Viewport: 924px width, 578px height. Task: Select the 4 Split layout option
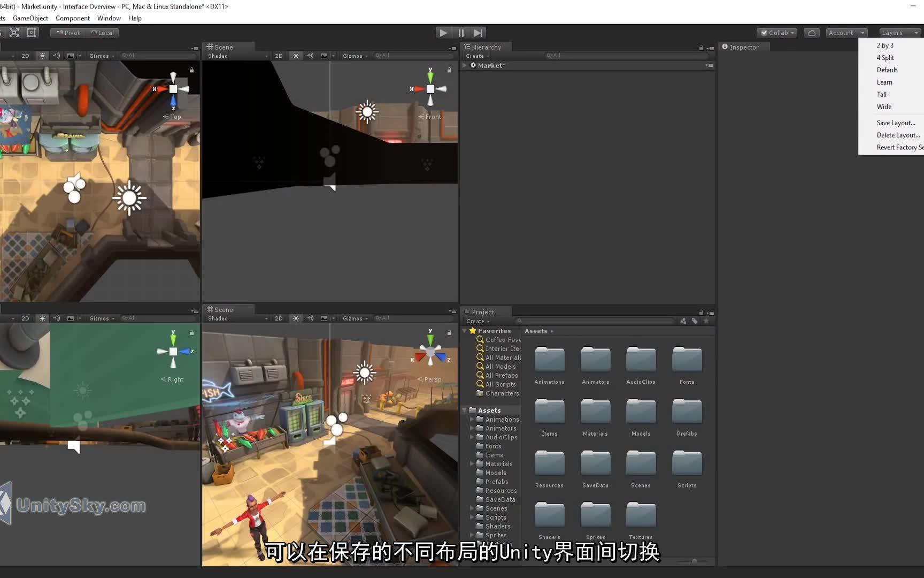(885, 57)
